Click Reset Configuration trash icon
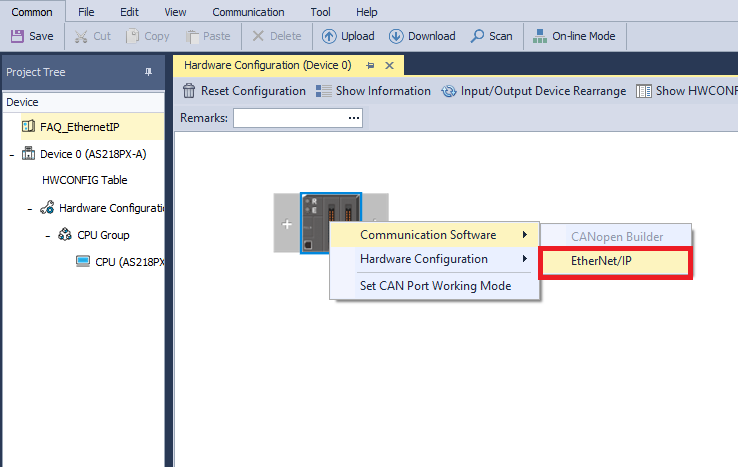Viewport: 738px width, 467px height. [188, 91]
